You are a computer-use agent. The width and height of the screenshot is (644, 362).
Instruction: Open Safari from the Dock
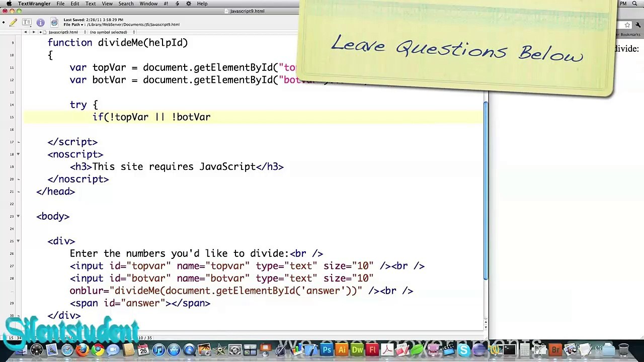point(67,350)
